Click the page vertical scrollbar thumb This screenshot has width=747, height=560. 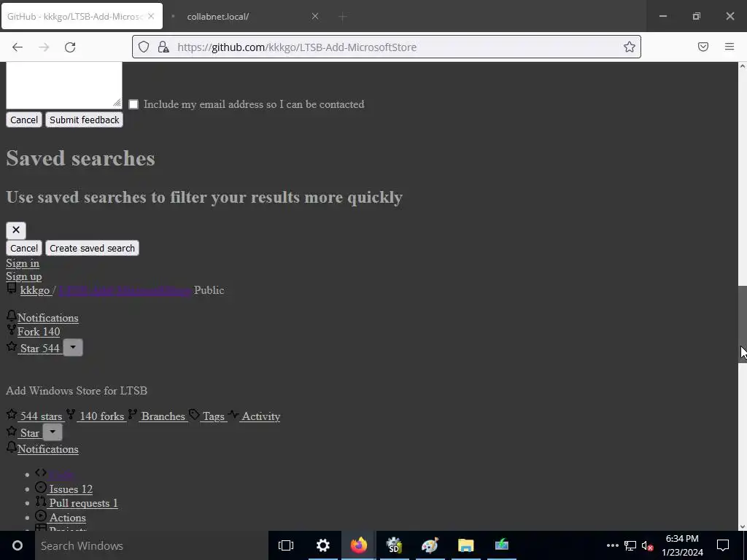(x=742, y=324)
